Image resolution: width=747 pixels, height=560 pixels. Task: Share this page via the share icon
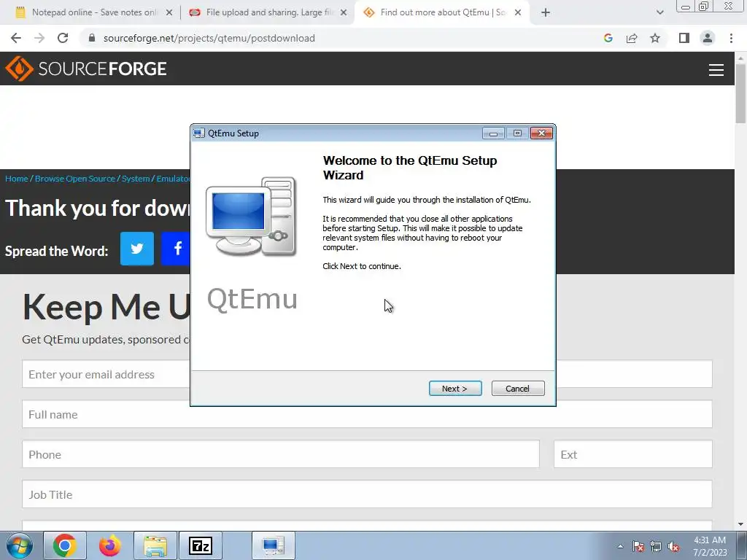(x=632, y=38)
